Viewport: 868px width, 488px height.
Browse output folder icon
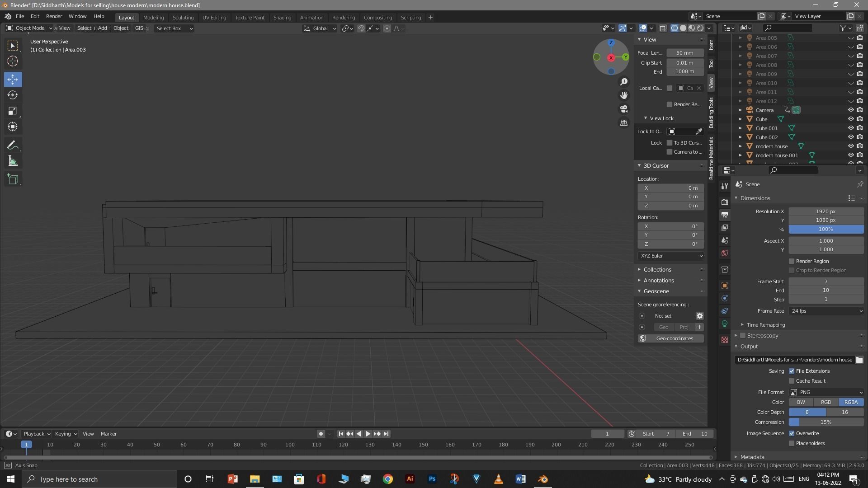859,360
